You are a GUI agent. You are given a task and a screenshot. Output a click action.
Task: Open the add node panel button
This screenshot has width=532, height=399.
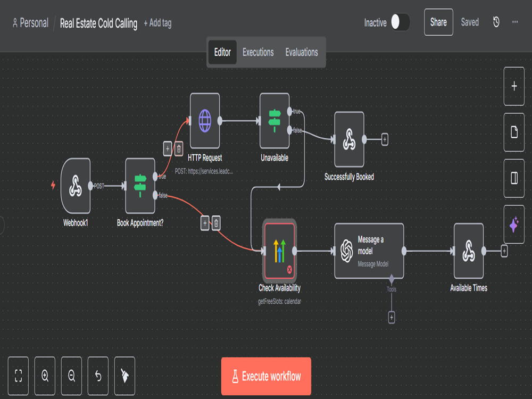tap(514, 86)
